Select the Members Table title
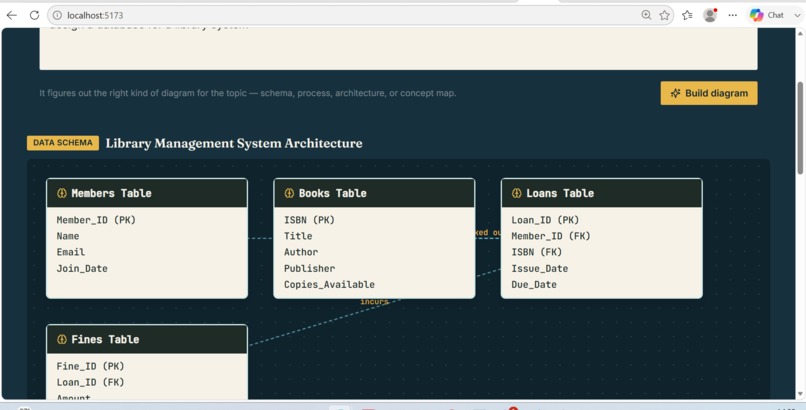The width and height of the screenshot is (806, 410). (x=111, y=193)
